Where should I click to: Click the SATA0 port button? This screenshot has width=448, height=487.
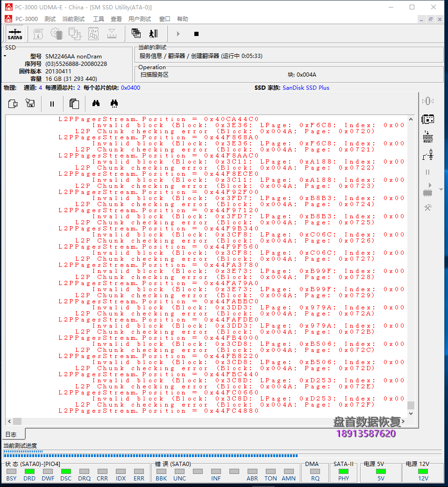14,34
